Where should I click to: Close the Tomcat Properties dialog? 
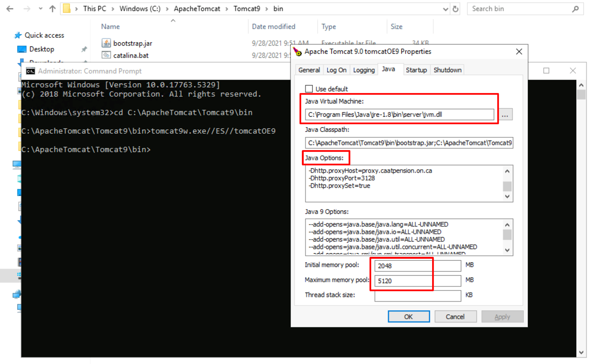(x=519, y=52)
